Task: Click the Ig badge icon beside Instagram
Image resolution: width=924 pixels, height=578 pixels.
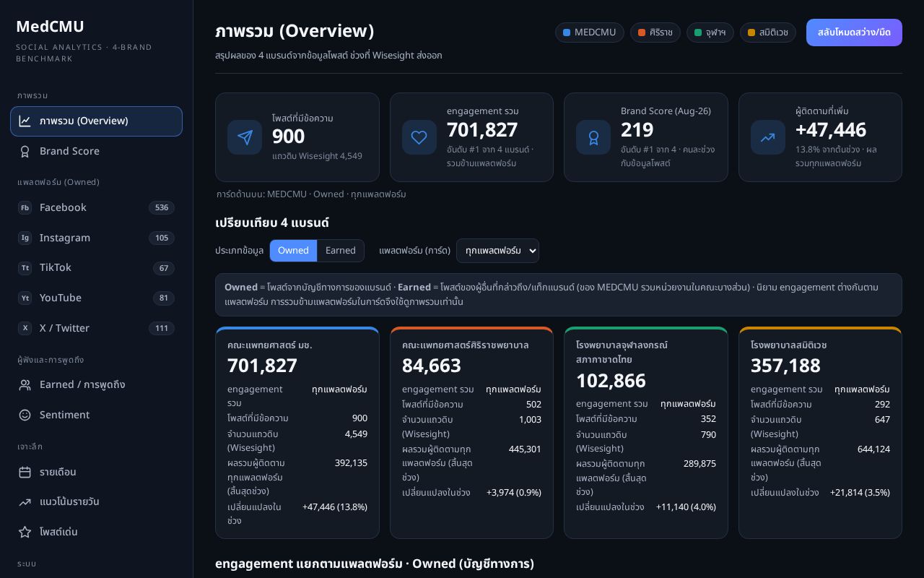Action: 25,238
